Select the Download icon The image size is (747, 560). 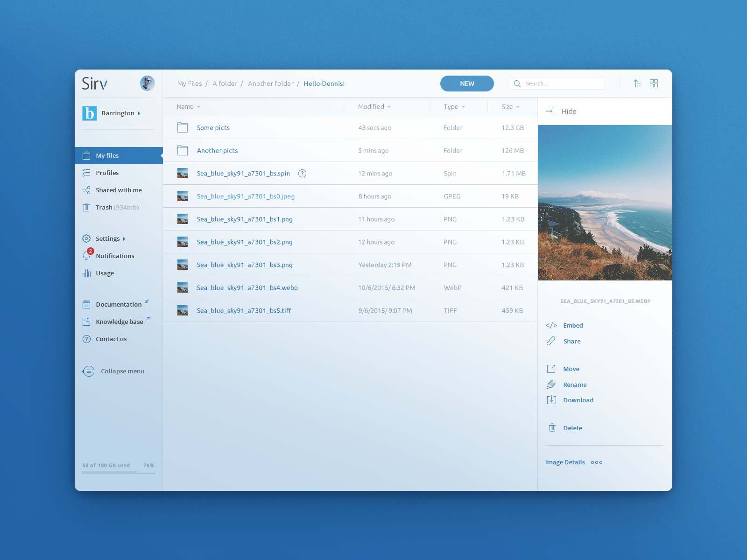click(551, 400)
